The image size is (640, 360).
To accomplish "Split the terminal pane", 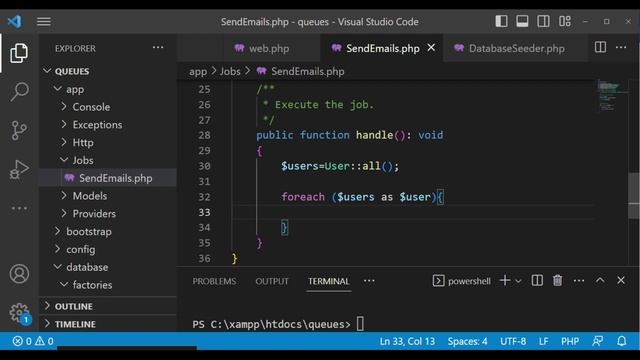I will [x=537, y=280].
